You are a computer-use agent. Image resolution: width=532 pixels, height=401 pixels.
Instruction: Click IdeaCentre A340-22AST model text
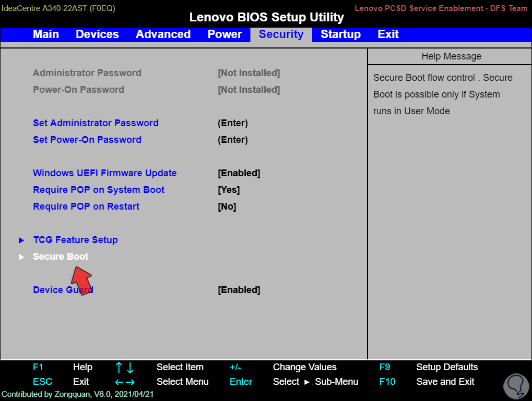[x=58, y=8]
